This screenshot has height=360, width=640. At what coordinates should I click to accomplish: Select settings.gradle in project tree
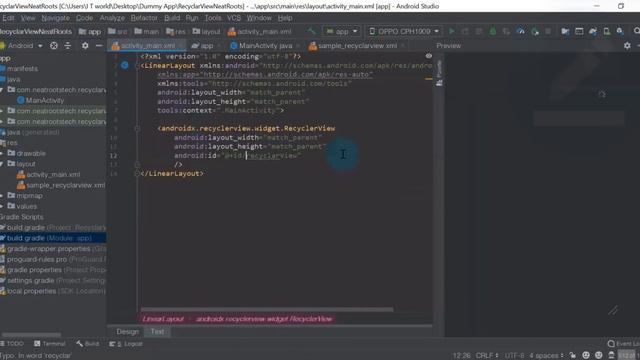pyautogui.click(x=53, y=281)
